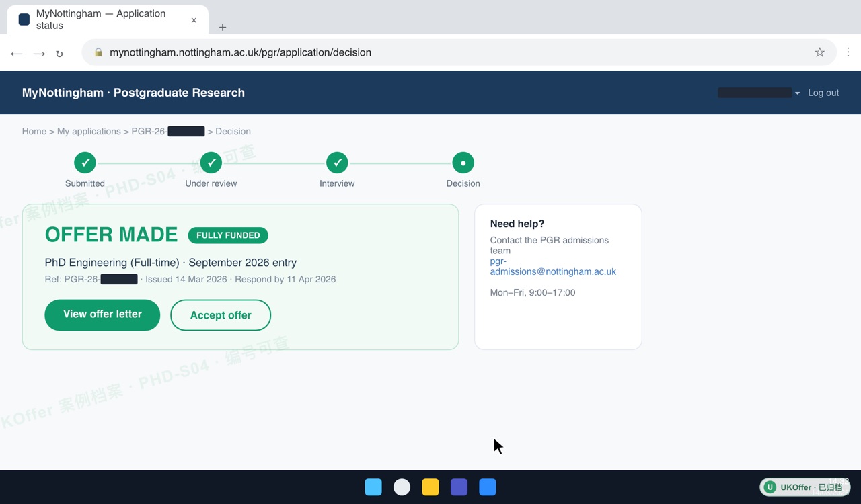This screenshot has height=504, width=861.
Task: Click the browser back arrow
Action: point(17,53)
